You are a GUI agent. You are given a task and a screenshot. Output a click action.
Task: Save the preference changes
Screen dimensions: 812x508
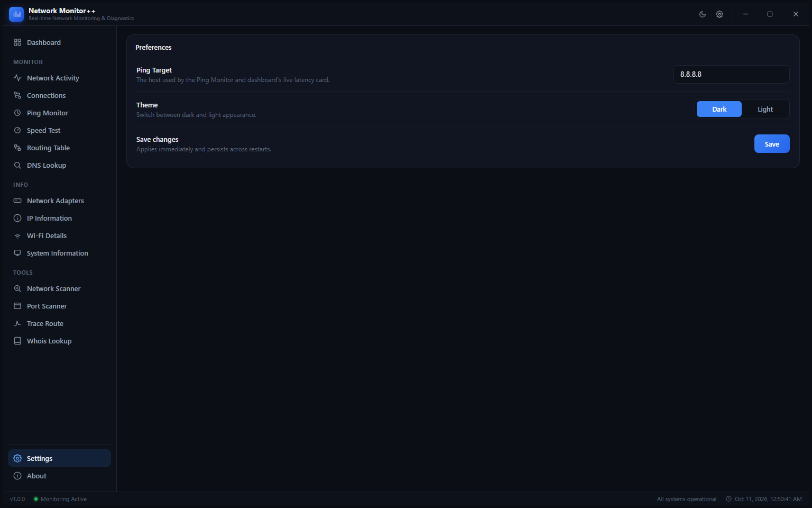(x=772, y=144)
